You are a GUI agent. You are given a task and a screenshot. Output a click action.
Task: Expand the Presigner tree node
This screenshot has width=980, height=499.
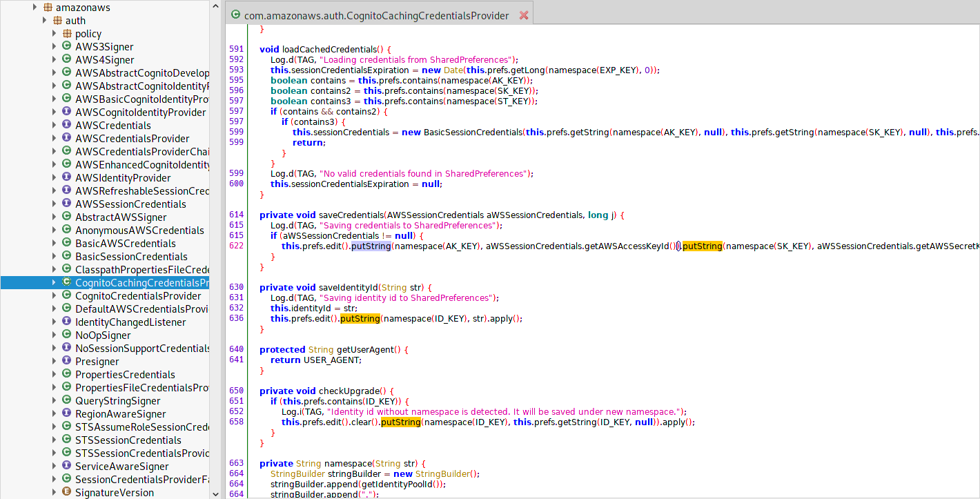pyautogui.click(x=55, y=362)
